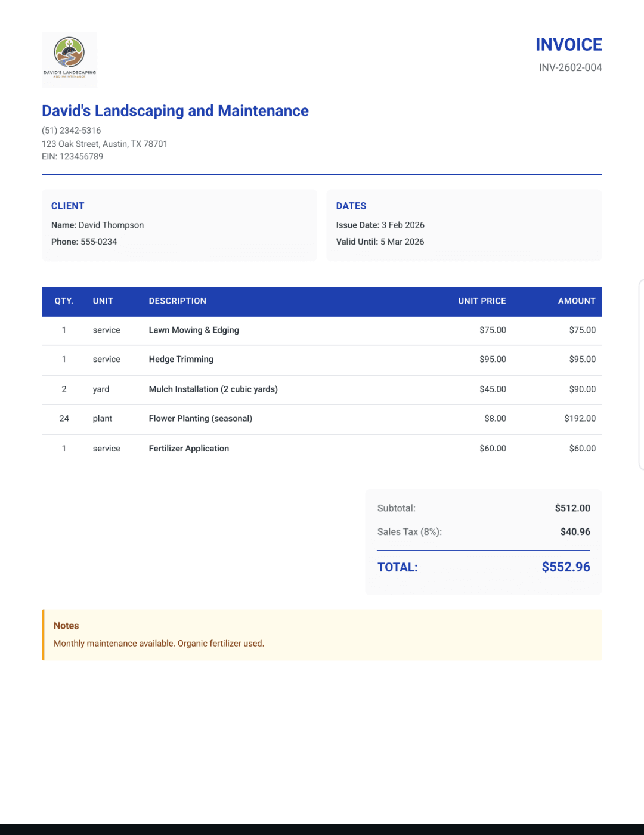The height and width of the screenshot is (835, 644).
Task: Click the DESCRIPTION column header
Action: point(177,301)
